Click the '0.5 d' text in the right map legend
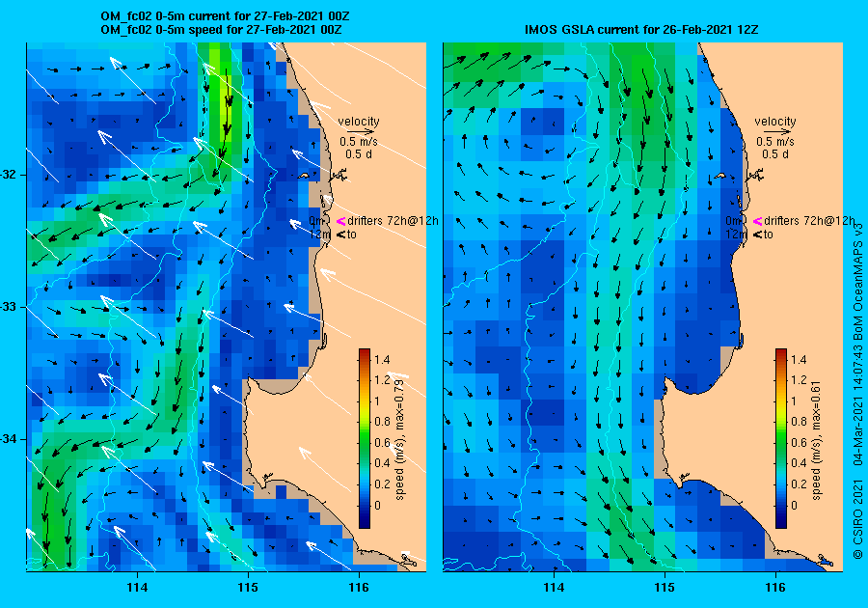This screenshot has width=868, height=608. point(775,154)
